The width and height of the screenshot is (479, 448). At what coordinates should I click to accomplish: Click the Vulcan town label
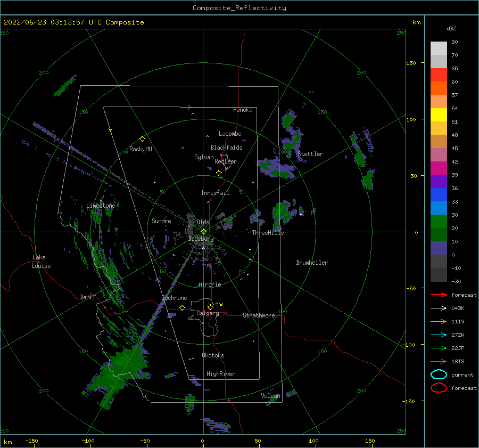270,396
